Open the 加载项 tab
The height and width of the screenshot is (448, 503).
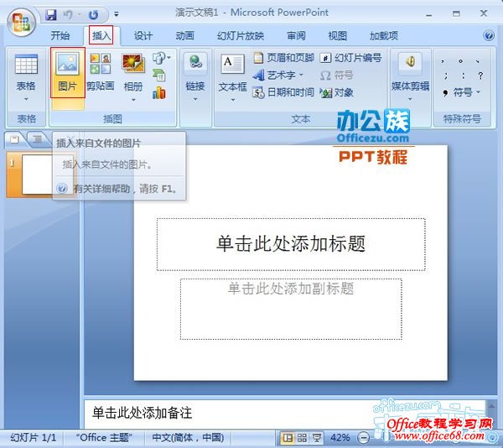coord(384,35)
